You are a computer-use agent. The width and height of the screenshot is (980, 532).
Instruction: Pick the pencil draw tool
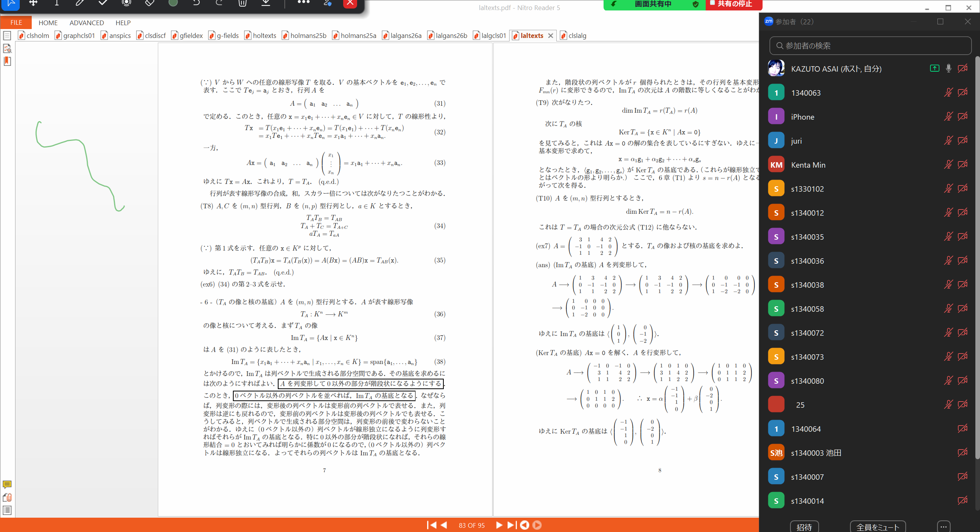coord(80,3)
